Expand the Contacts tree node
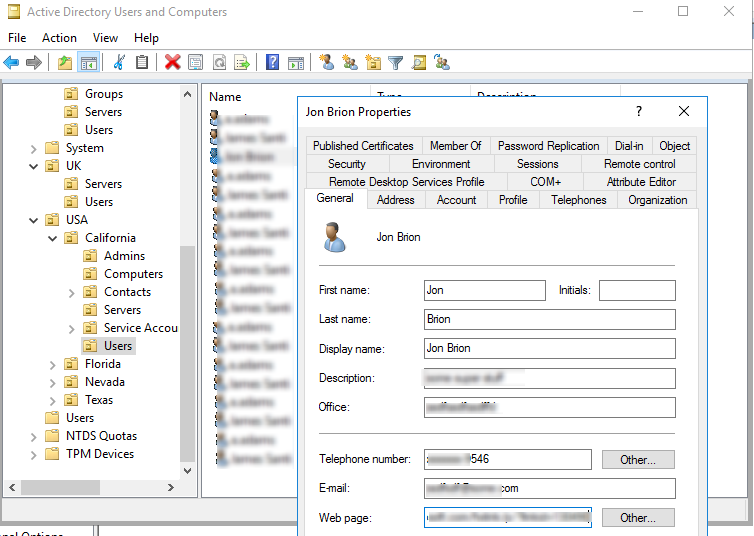The image size is (754, 536). pyautogui.click(x=72, y=293)
